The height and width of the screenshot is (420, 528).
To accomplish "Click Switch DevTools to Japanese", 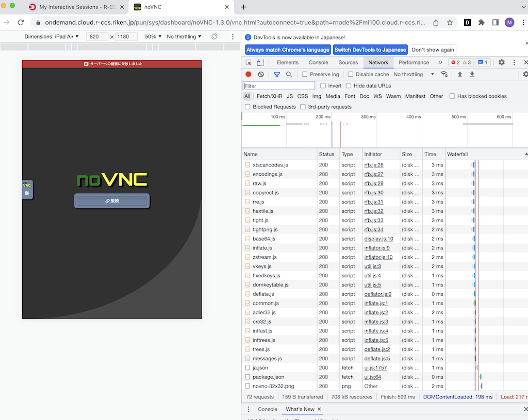I will click(370, 50).
